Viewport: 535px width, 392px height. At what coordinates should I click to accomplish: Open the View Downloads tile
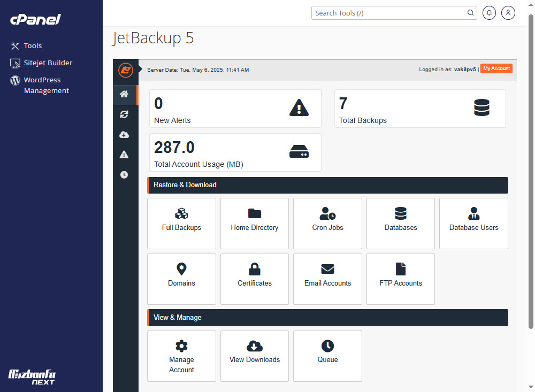255,356
